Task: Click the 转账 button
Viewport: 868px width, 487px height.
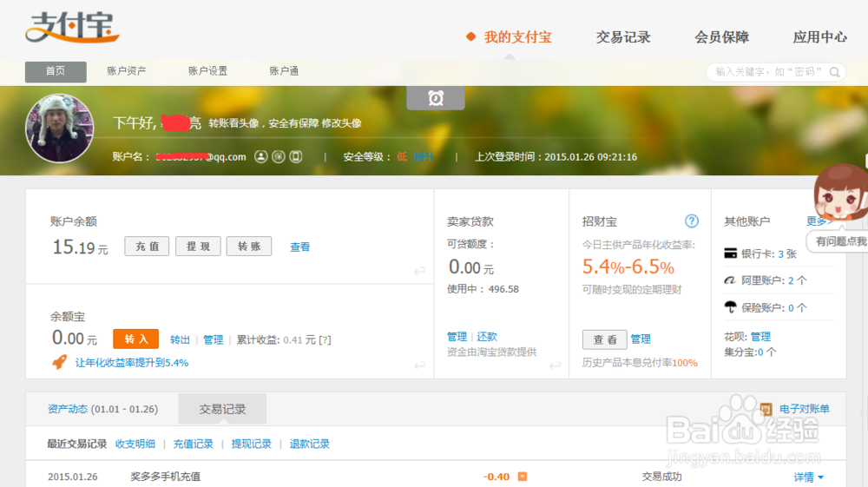Action: (248, 247)
